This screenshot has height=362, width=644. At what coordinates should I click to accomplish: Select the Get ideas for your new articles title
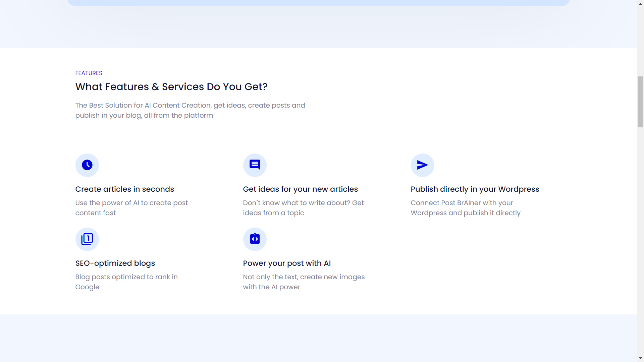pos(301,189)
